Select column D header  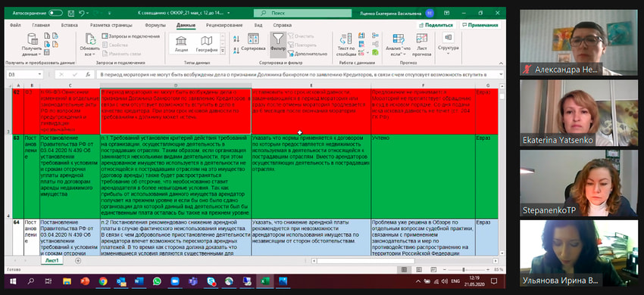point(176,85)
